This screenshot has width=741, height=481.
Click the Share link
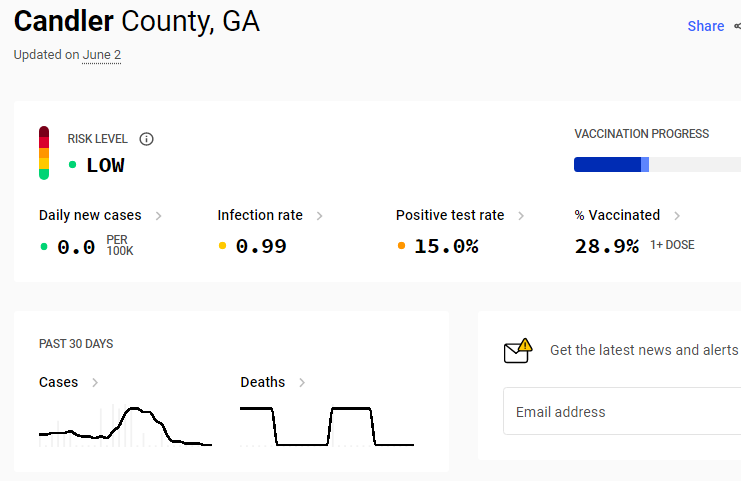click(706, 26)
